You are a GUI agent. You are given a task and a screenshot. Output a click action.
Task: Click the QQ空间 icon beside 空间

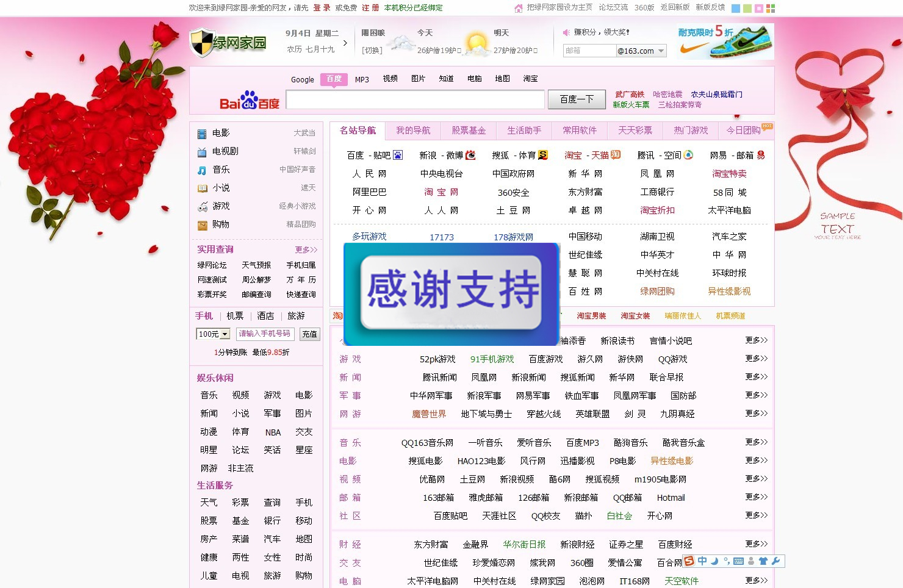[688, 155]
